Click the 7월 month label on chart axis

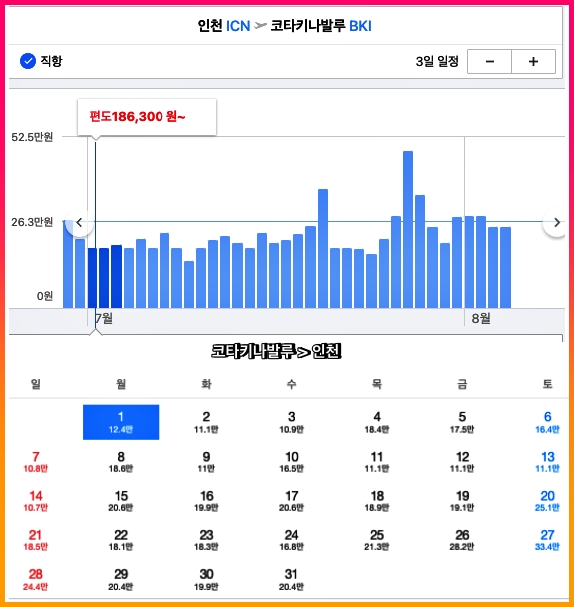click(x=104, y=319)
